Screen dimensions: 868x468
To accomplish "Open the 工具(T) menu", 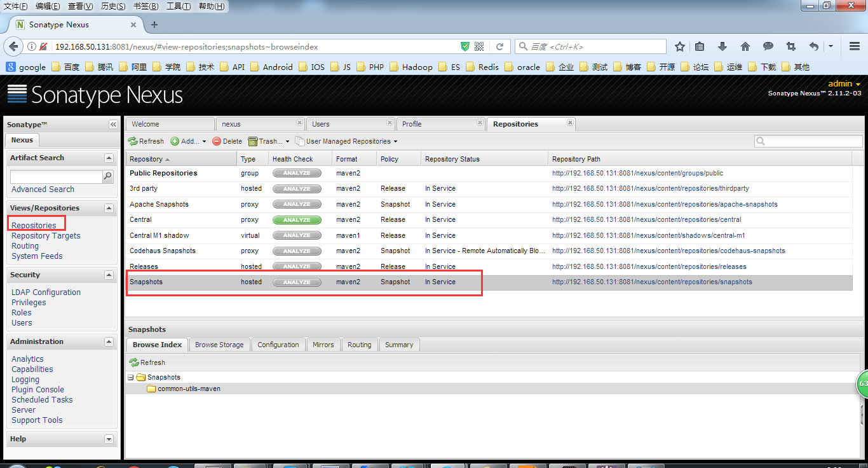I will click(x=179, y=6).
